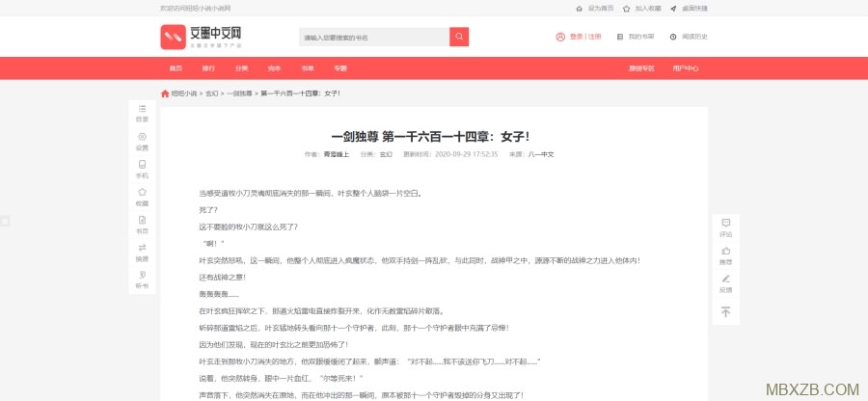
Task: Click the user avatar icon beside 登录
Action: point(560,37)
